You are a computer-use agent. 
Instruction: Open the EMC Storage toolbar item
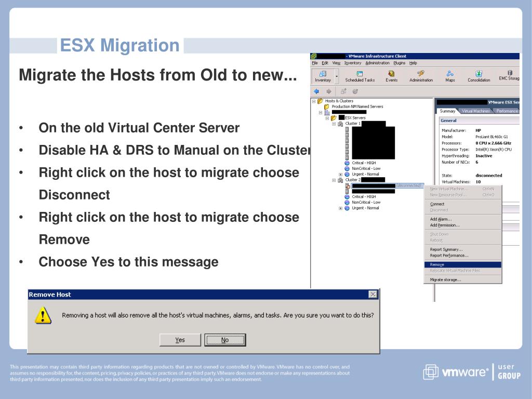(509, 76)
